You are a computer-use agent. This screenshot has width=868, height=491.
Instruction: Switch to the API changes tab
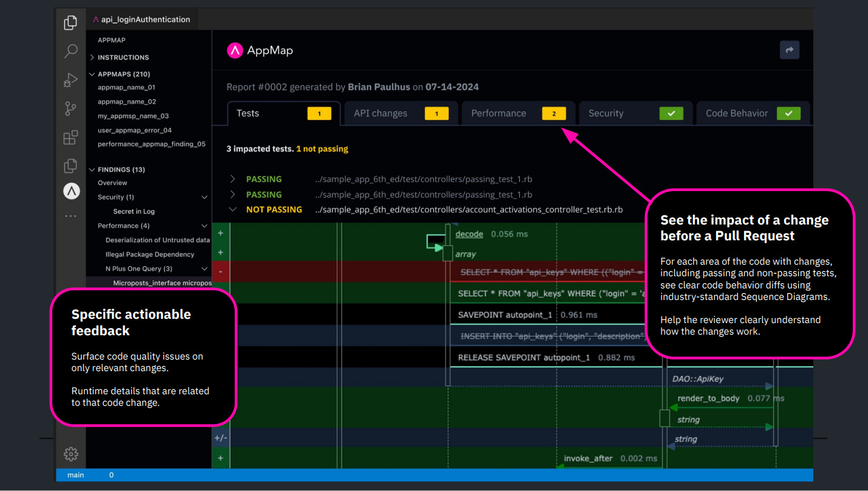click(401, 113)
